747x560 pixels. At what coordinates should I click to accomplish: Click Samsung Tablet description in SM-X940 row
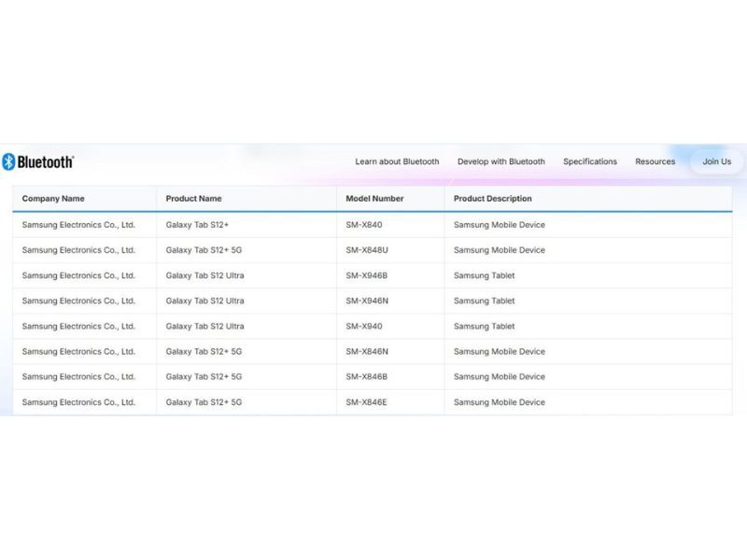484,326
